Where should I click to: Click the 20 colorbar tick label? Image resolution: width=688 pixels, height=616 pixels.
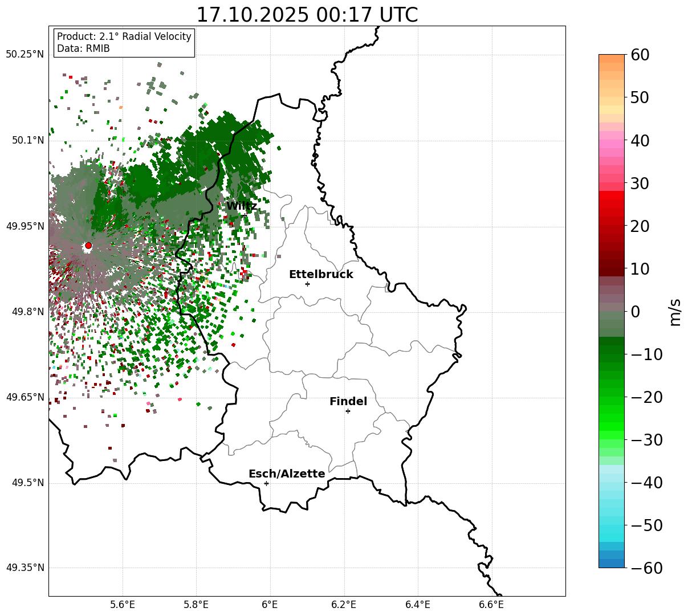(640, 226)
